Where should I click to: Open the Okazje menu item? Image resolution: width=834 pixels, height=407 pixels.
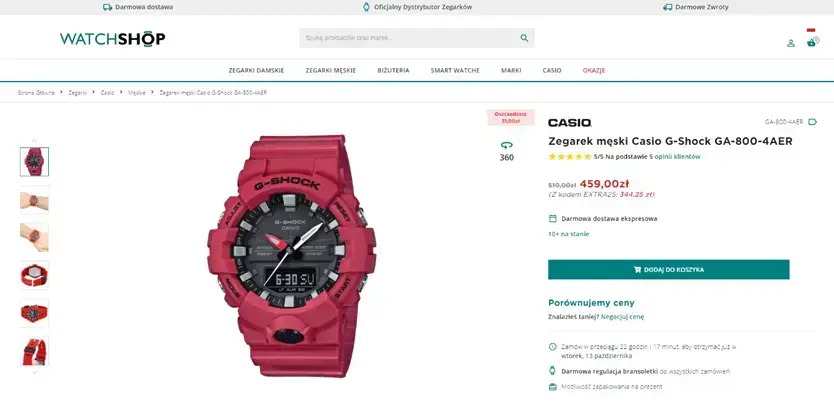point(594,70)
